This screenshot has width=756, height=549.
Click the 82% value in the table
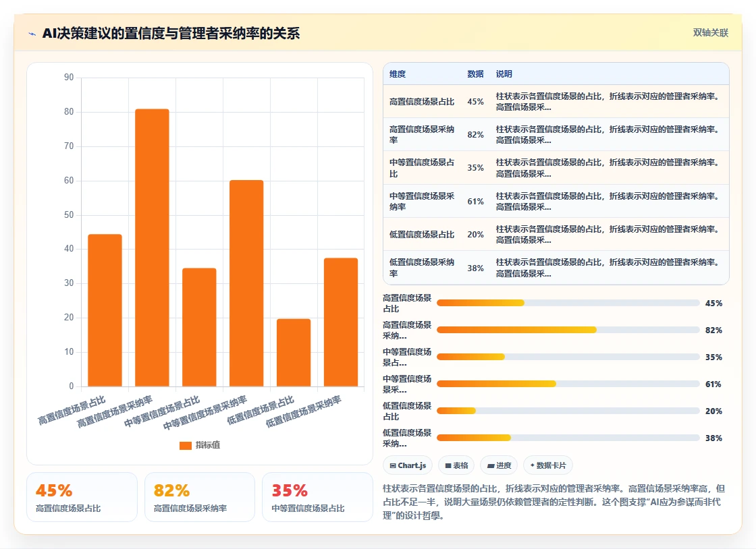pyautogui.click(x=475, y=135)
